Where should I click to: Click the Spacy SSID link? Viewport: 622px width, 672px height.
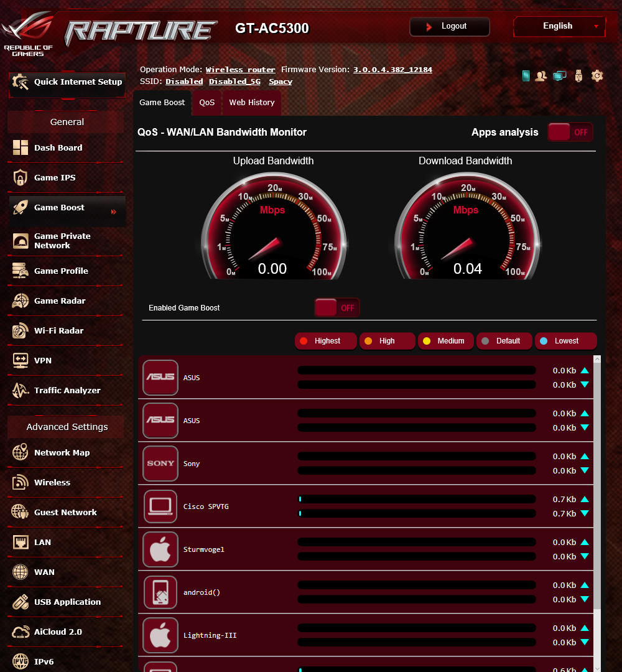coord(280,82)
